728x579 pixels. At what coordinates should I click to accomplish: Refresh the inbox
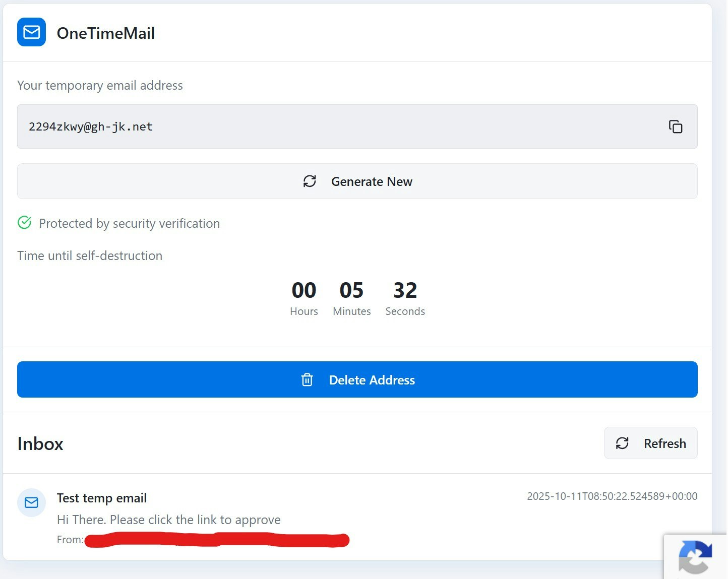tap(651, 443)
